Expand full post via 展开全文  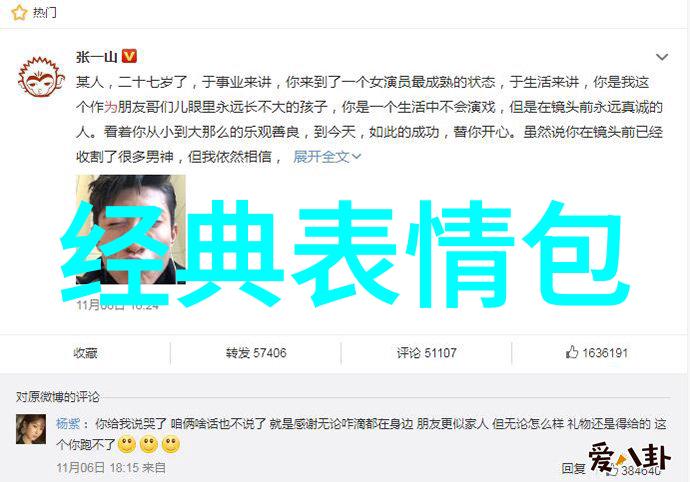click(327, 157)
